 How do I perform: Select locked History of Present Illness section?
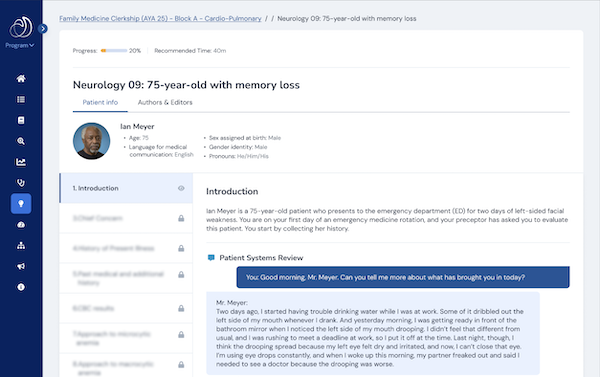(126, 248)
